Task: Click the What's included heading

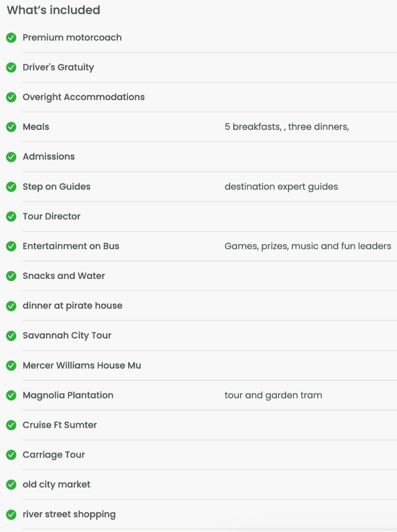Action: 54,10
